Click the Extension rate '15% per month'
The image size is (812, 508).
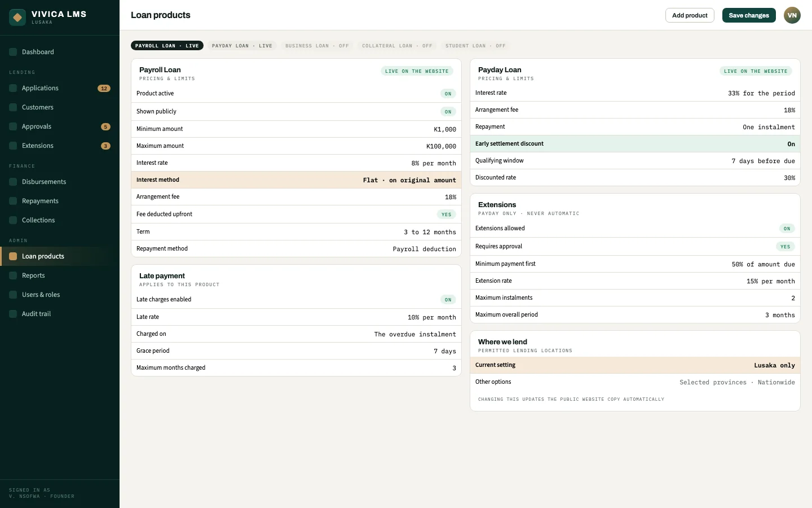coord(771,281)
